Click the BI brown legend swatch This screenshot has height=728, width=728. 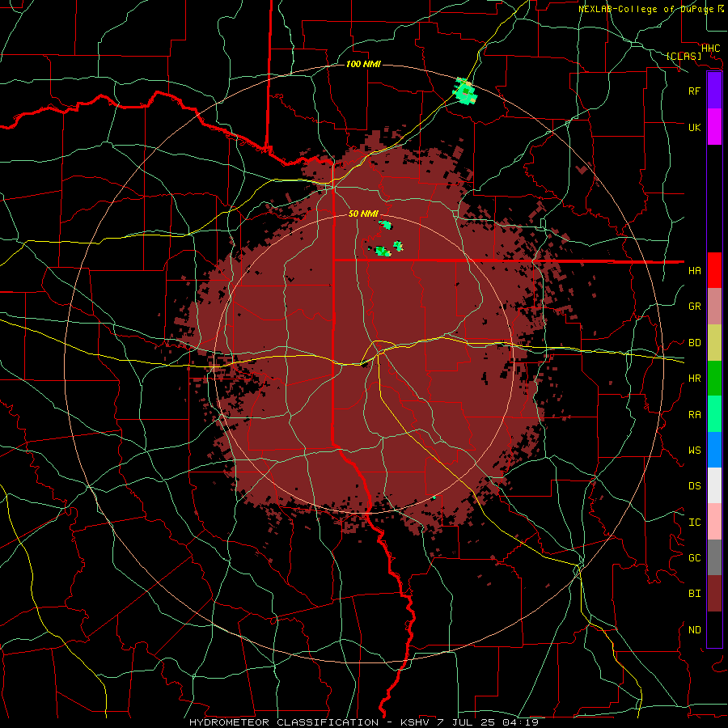tap(714, 594)
